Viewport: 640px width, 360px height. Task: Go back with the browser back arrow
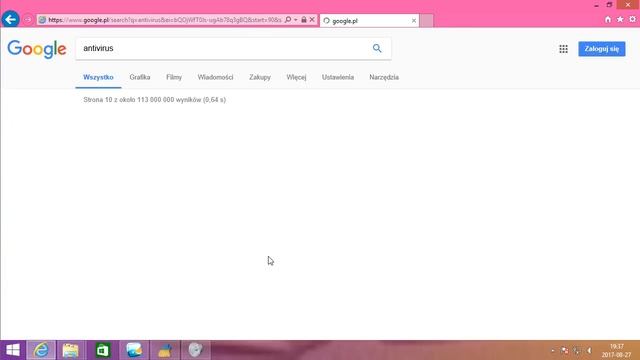coord(10,19)
